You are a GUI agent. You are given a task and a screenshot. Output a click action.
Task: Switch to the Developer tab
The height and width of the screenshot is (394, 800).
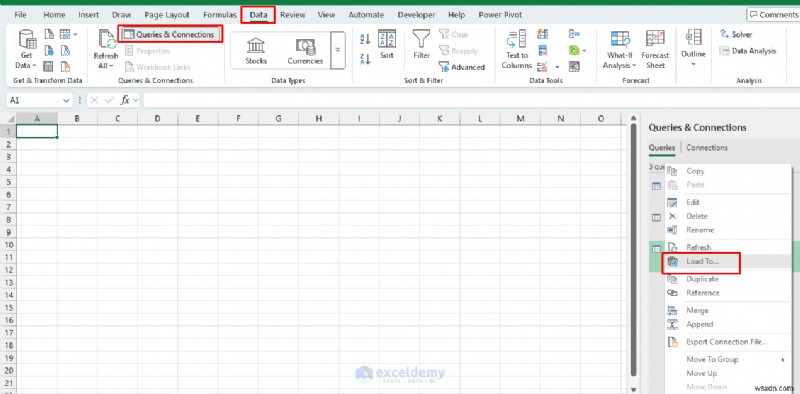pyautogui.click(x=416, y=15)
